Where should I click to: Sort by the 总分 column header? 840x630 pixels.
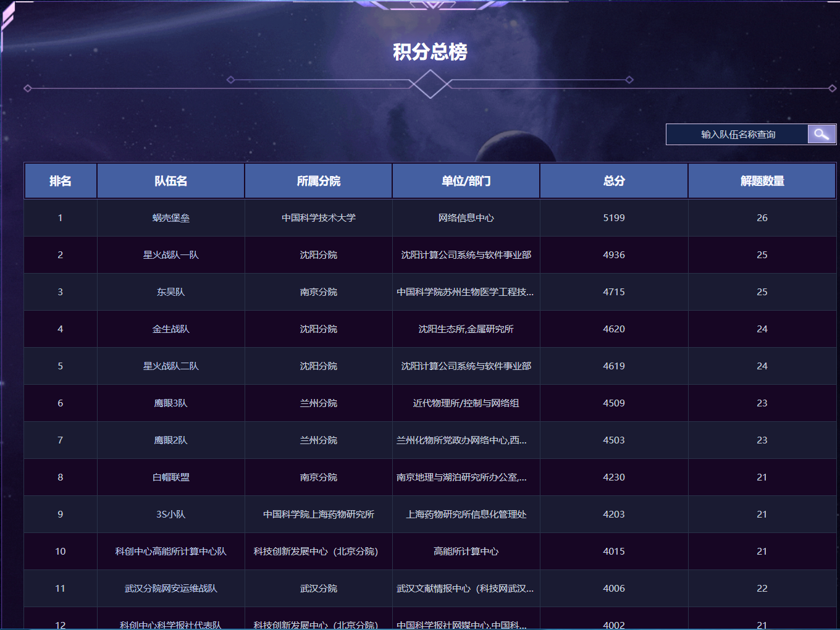[x=614, y=181]
